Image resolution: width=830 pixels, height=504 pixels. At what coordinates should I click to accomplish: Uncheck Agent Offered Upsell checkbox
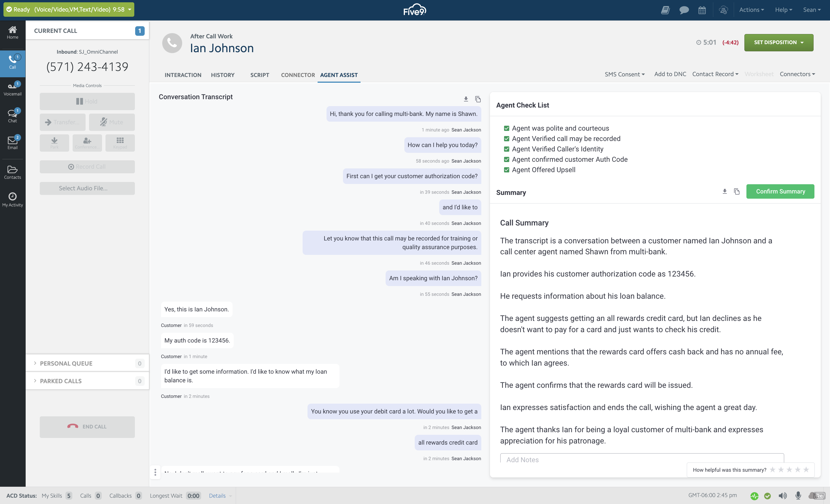(x=507, y=170)
